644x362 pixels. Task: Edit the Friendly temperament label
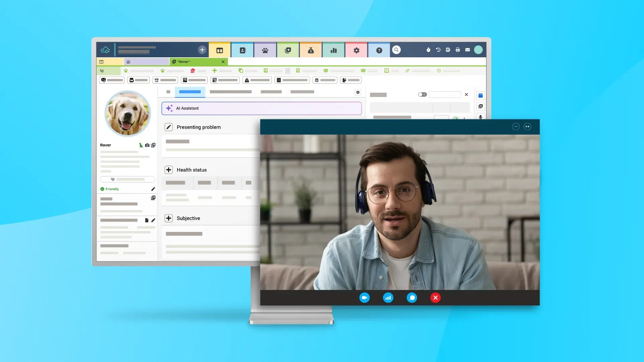(x=153, y=189)
